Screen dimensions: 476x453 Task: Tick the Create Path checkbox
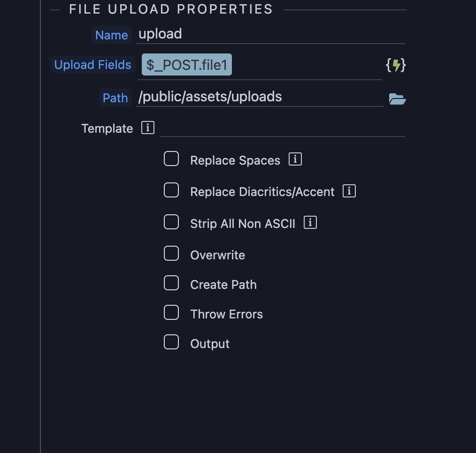coord(171,283)
